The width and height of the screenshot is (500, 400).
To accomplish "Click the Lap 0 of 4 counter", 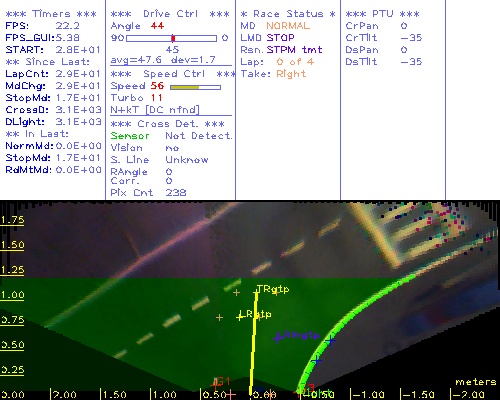I will tap(277, 62).
